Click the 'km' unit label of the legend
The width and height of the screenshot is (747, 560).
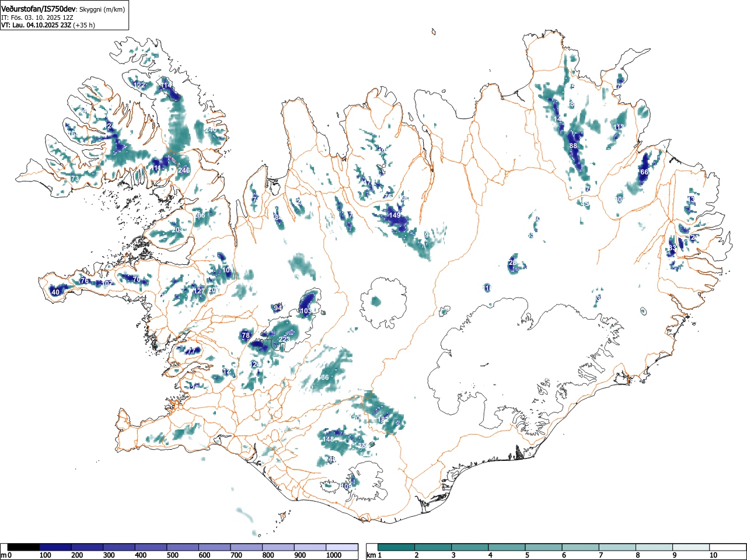tap(370, 555)
